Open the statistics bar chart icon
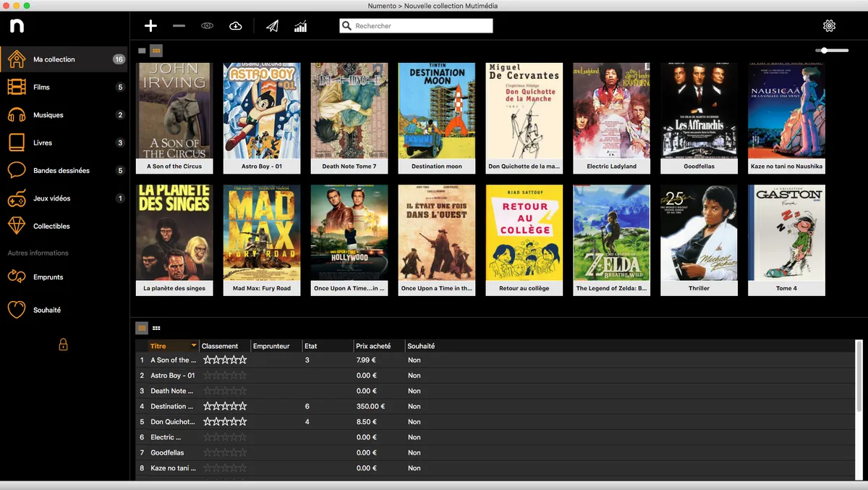The width and height of the screenshot is (868, 490). (x=300, y=26)
